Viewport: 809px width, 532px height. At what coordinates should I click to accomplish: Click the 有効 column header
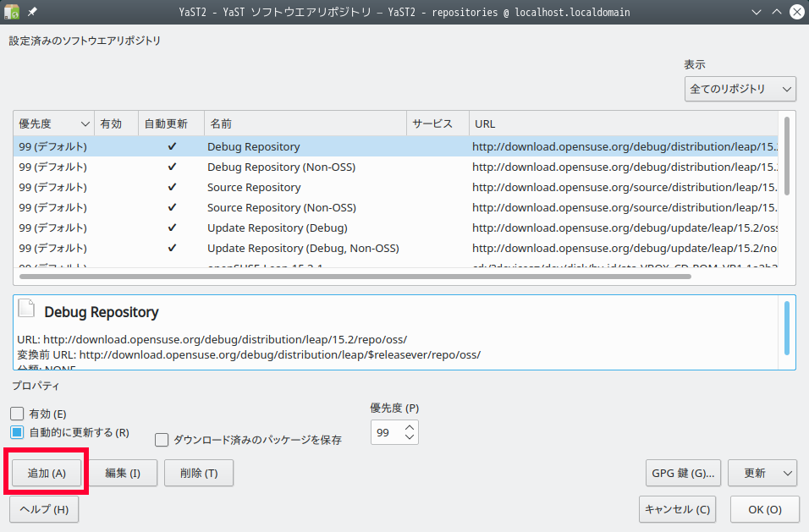[116, 123]
